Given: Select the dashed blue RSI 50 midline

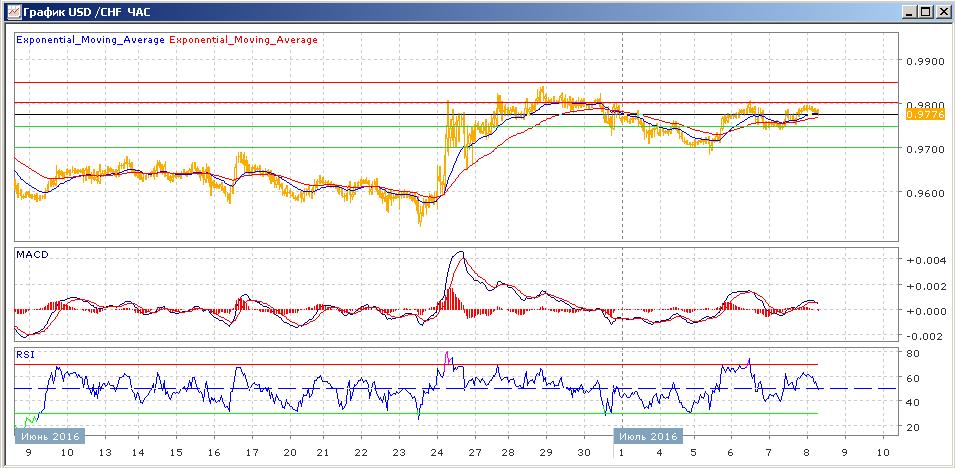Looking at the screenshot, I should pyautogui.click(x=457, y=389).
